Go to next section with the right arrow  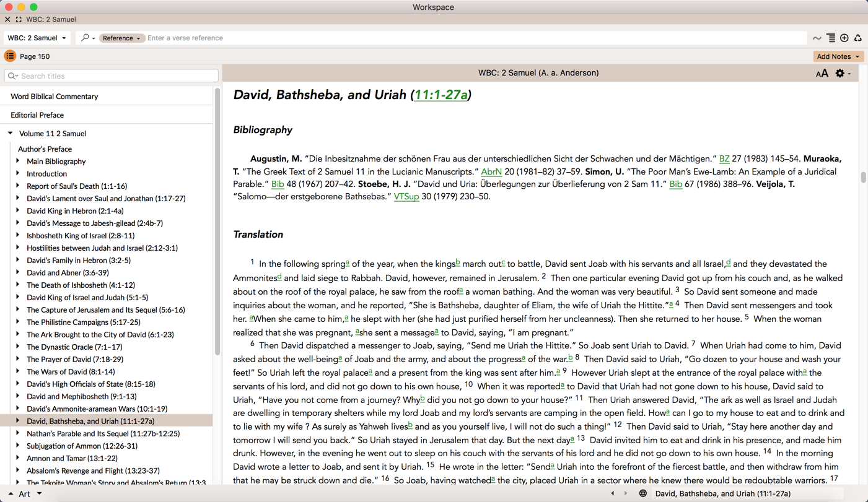626,493
